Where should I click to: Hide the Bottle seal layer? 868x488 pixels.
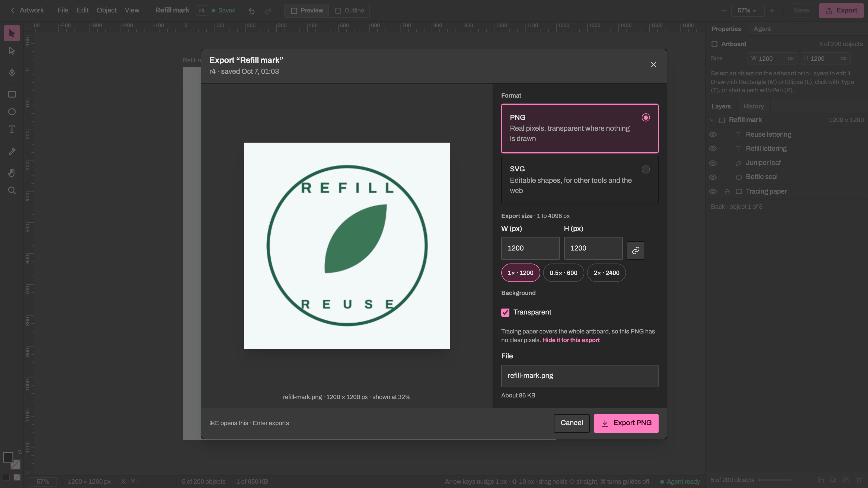(713, 177)
